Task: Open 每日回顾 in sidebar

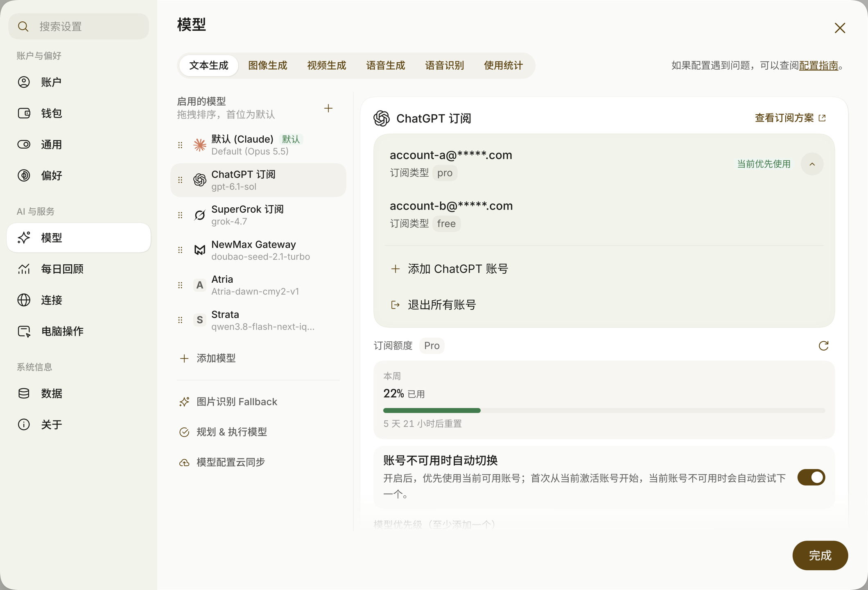Action: pyautogui.click(x=79, y=269)
